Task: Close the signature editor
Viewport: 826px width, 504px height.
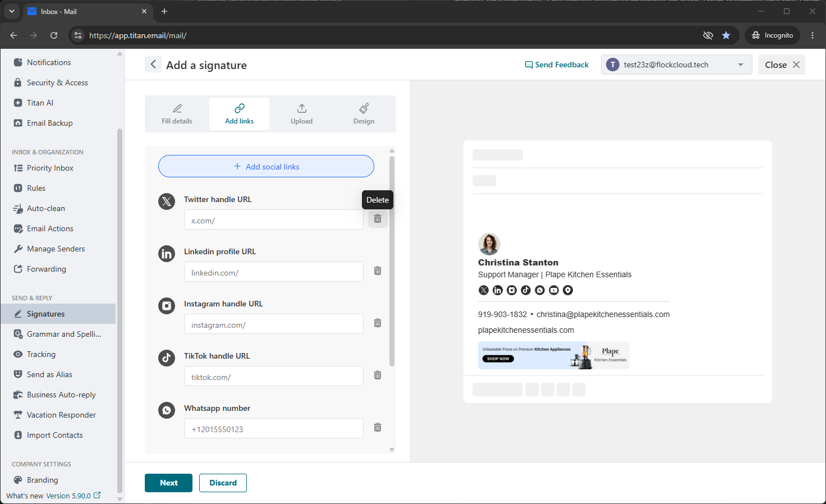Action: point(782,65)
